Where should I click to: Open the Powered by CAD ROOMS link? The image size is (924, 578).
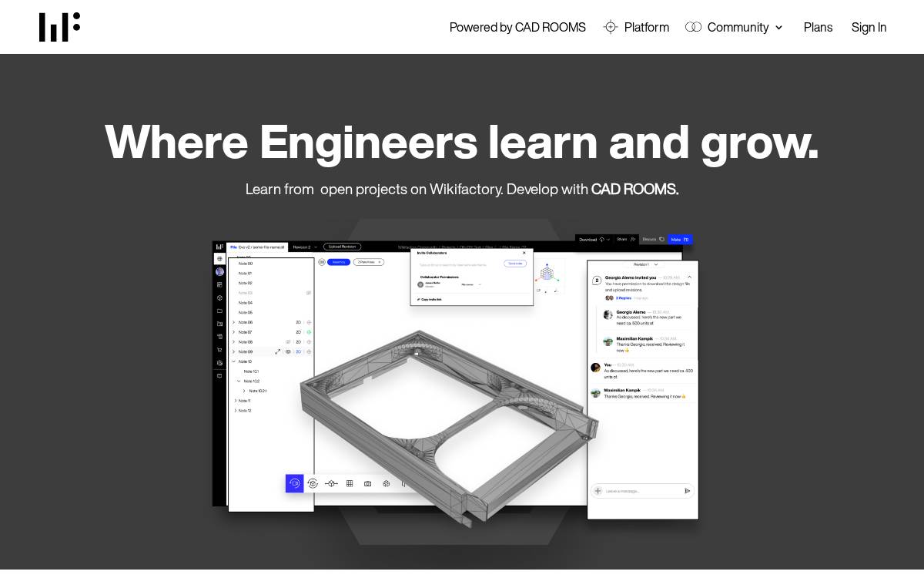click(x=517, y=27)
